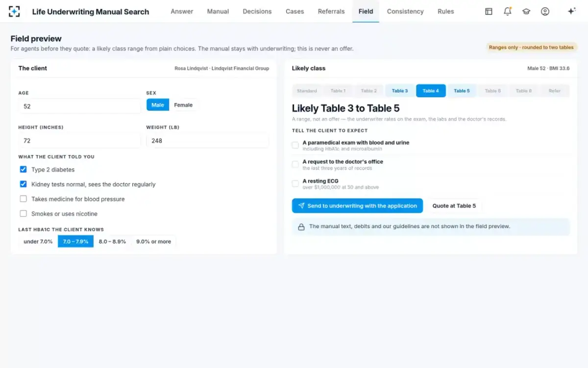
Task: Open notifications bell icon
Action: coord(508,11)
